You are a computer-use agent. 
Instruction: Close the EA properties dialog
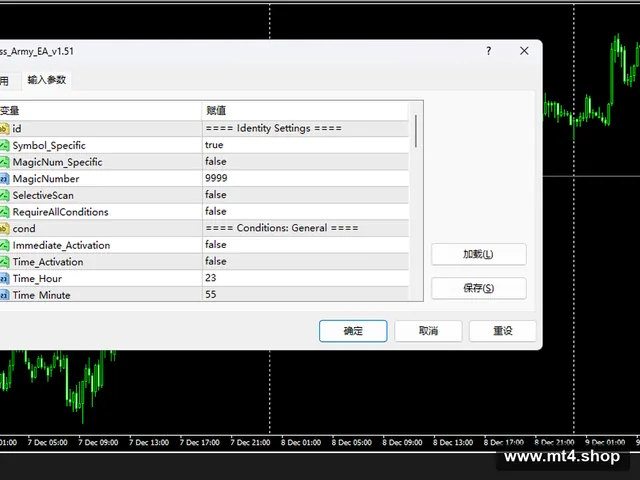pos(524,51)
